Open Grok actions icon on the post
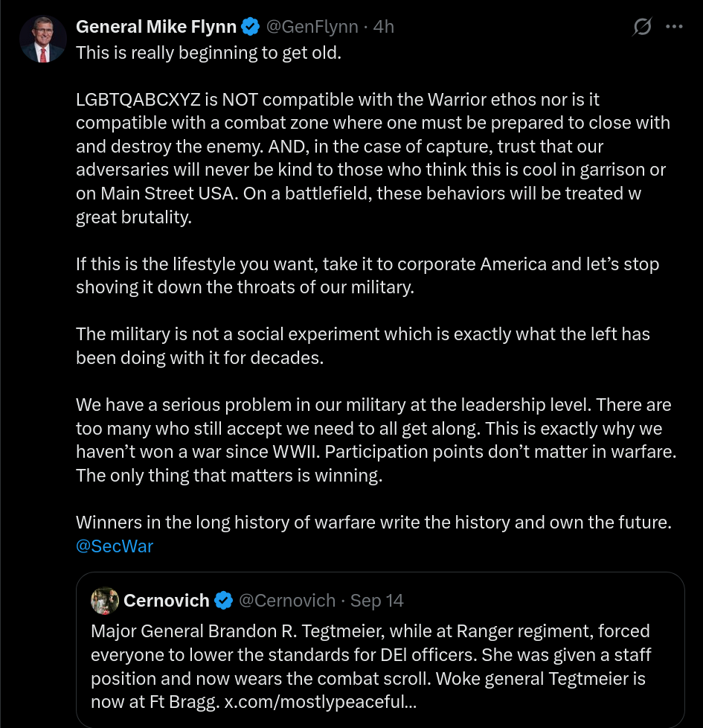The image size is (703, 728). [641, 28]
